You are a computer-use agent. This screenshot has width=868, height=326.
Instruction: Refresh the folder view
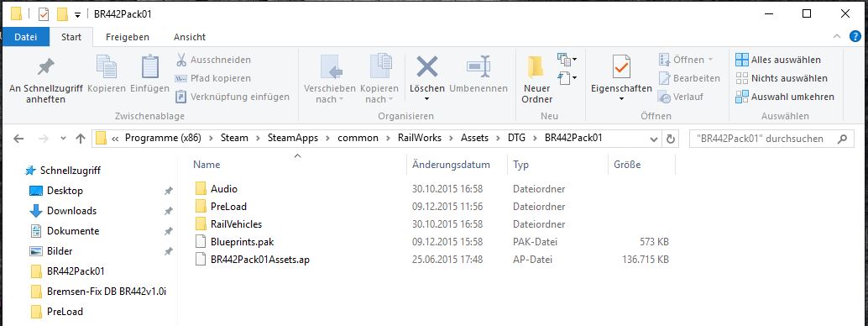[671, 139]
